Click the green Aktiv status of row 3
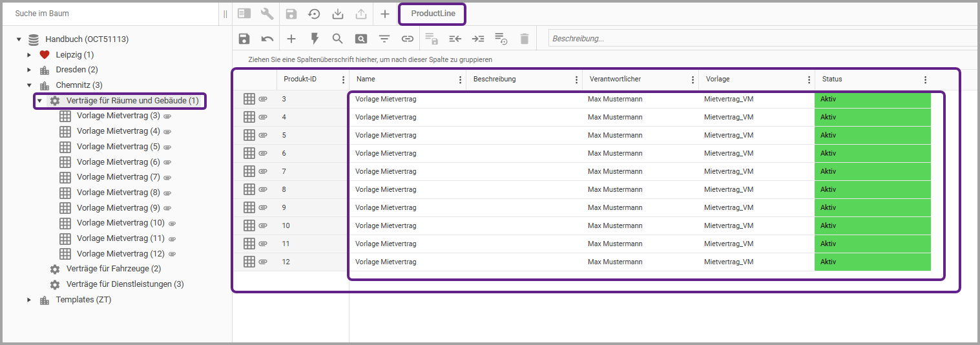This screenshot has height=345, width=980. pos(872,99)
